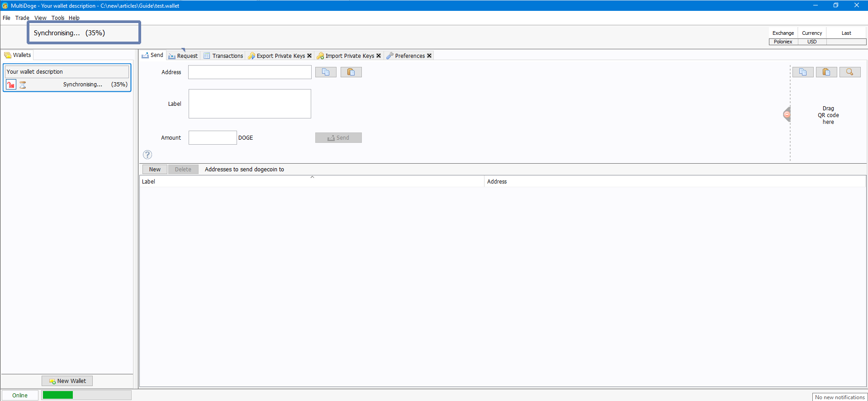The image size is (868, 401).
Task: Open the View menu
Action: pyautogui.click(x=40, y=18)
